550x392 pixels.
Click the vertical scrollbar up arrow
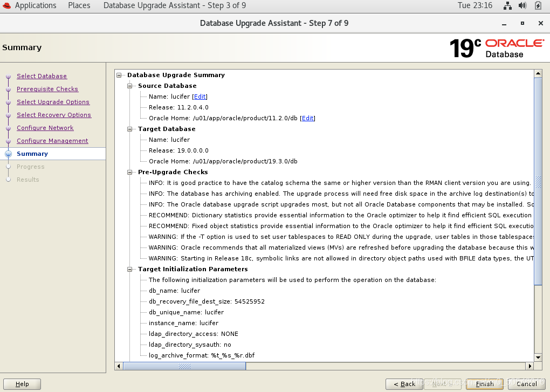click(538, 74)
